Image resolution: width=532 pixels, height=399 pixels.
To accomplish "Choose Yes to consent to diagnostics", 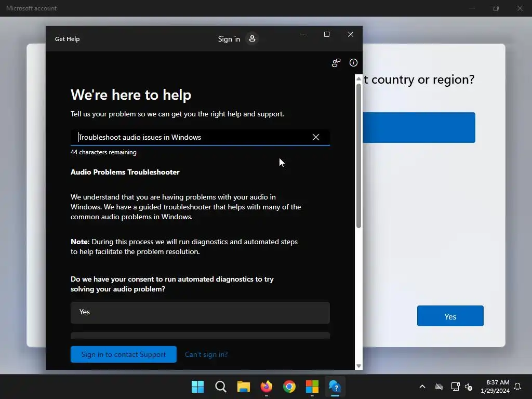I will pos(200,312).
